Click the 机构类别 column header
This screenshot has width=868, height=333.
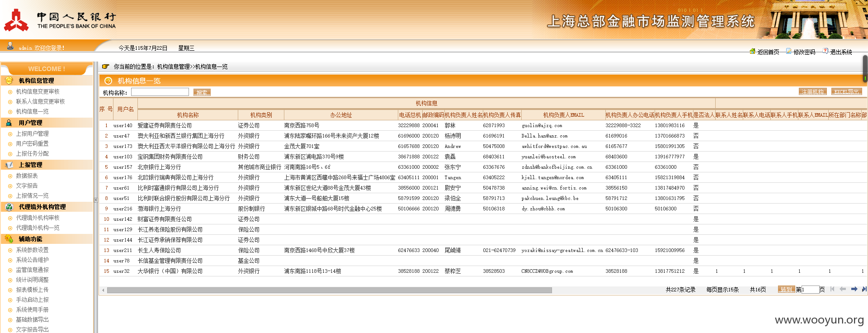pyautogui.click(x=261, y=115)
